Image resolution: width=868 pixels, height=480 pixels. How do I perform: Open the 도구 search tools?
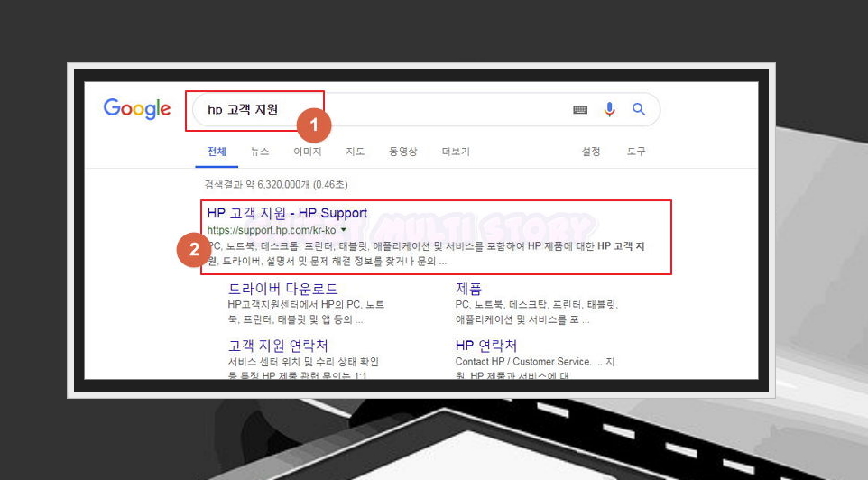pos(636,152)
